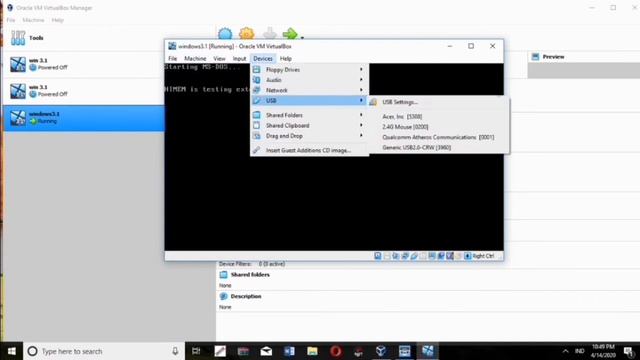Select the running windows3.1 machine in list
640x360 pixels.
coord(84,118)
